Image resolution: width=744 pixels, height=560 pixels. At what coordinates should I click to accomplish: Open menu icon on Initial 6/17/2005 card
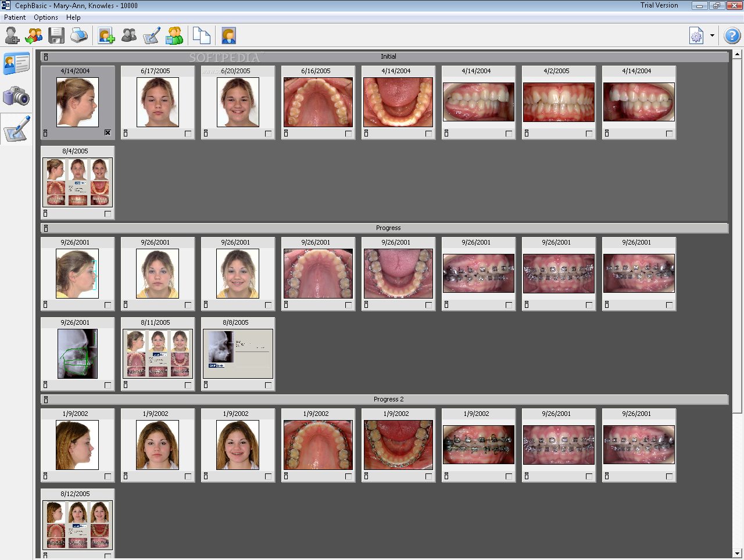tap(126, 134)
